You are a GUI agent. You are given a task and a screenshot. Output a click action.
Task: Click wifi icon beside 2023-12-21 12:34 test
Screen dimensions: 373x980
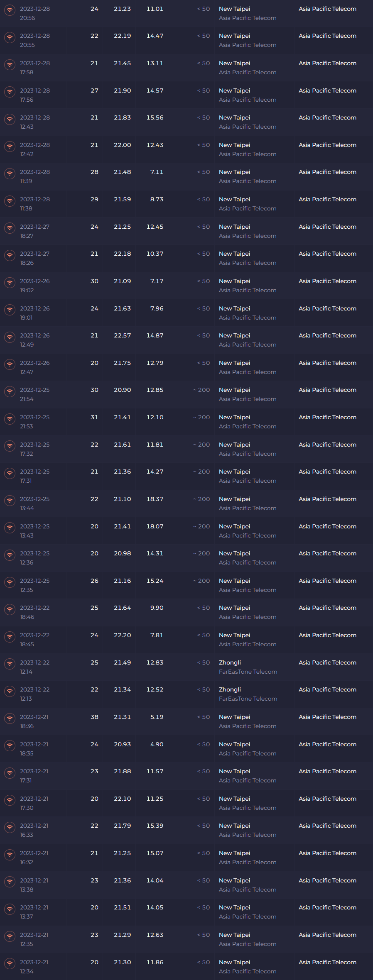tap(10, 963)
